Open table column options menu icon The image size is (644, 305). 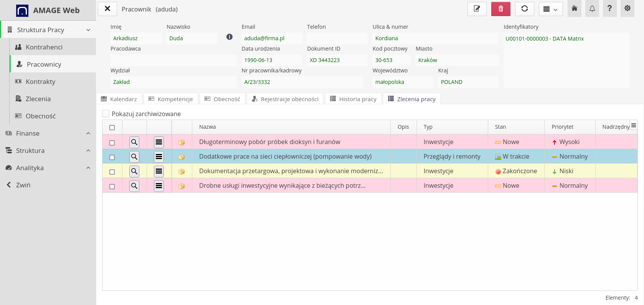pyautogui.click(x=634, y=125)
